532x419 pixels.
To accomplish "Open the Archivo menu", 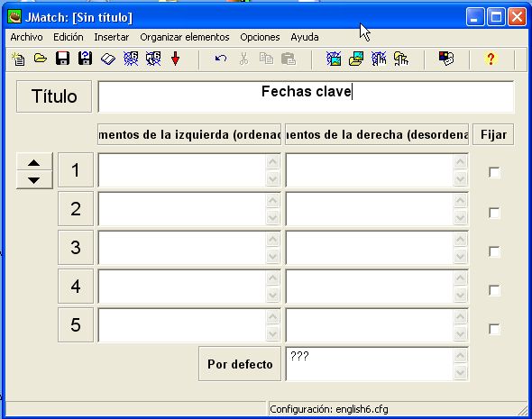I will [26, 37].
